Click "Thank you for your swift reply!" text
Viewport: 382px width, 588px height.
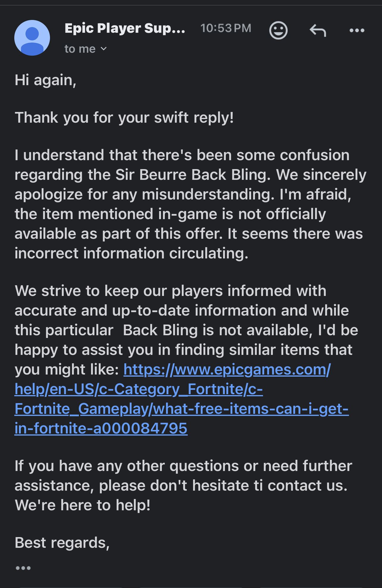pyautogui.click(x=124, y=118)
